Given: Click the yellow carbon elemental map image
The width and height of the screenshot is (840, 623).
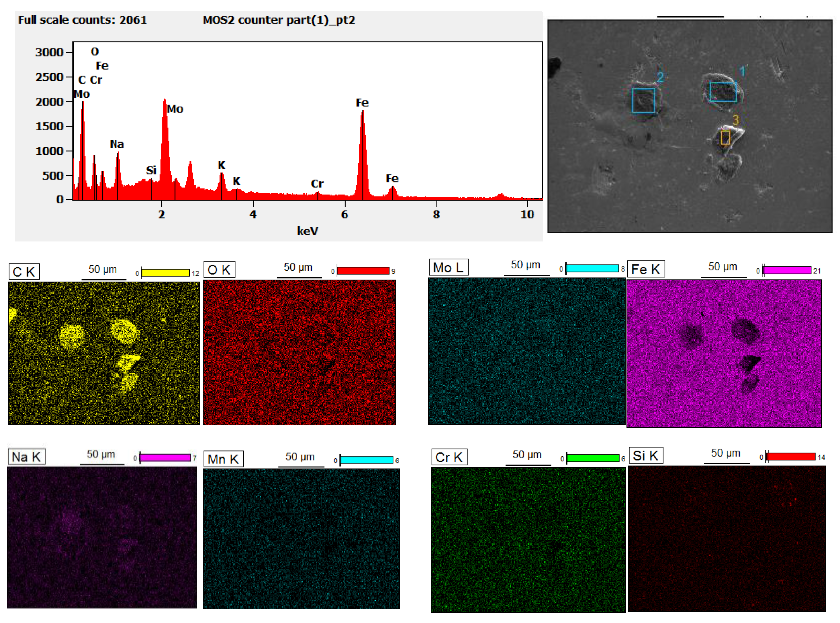Looking at the screenshot, I should [104, 353].
